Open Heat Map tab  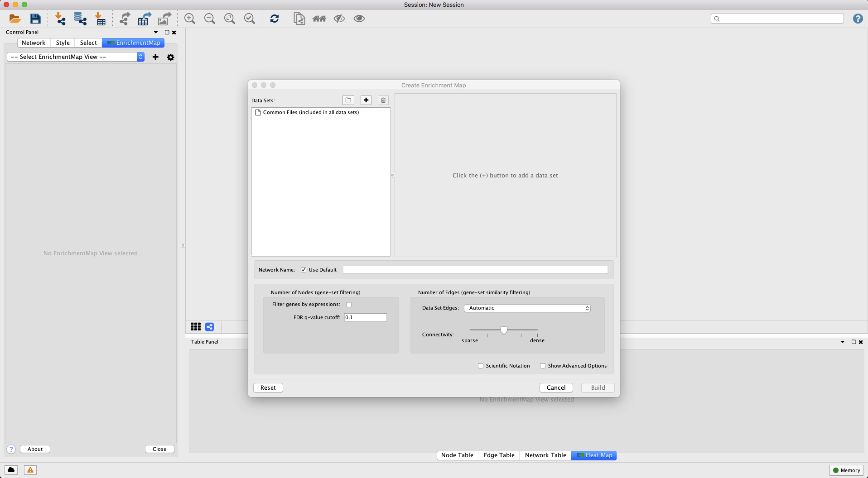(x=594, y=455)
